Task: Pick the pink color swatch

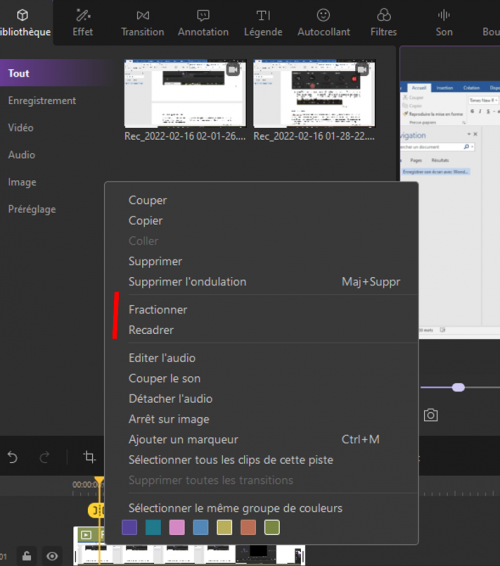Action: tap(177, 527)
